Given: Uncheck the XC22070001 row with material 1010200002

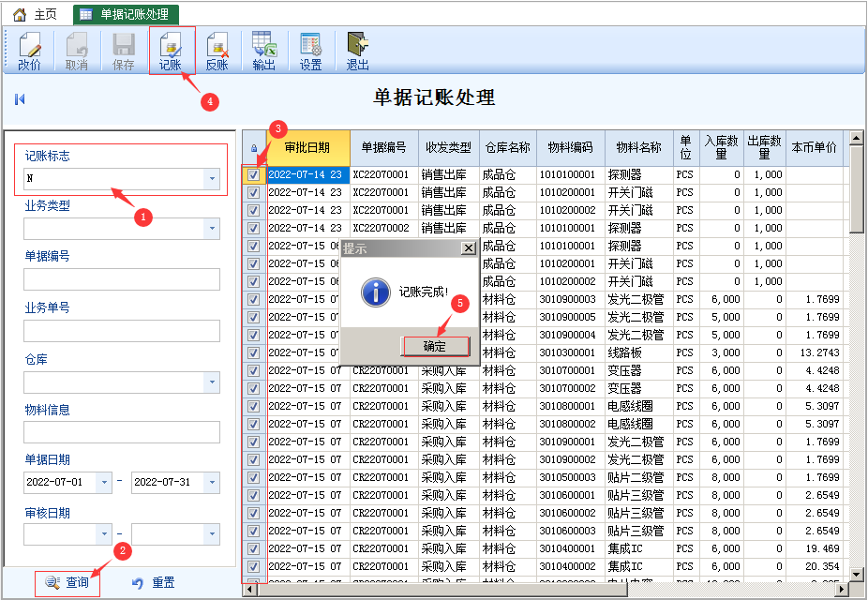Looking at the screenshot, I should click(x=254, y=210).
